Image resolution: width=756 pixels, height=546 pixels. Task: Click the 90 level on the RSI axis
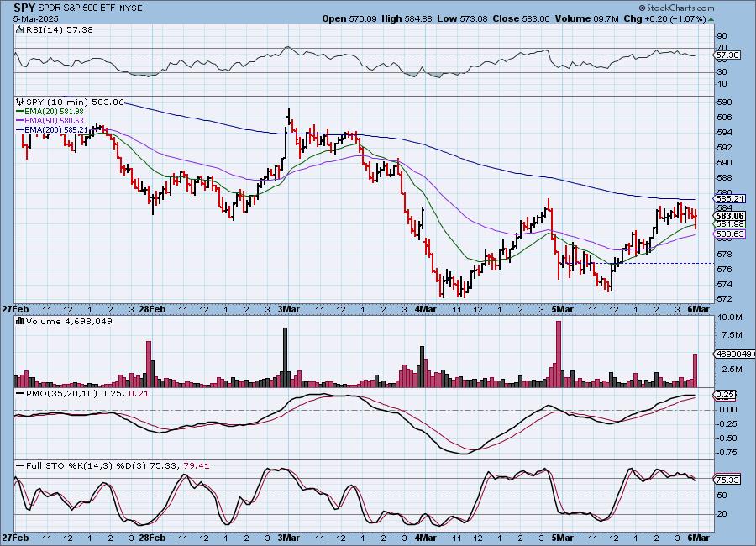click(x=722, y=35)
